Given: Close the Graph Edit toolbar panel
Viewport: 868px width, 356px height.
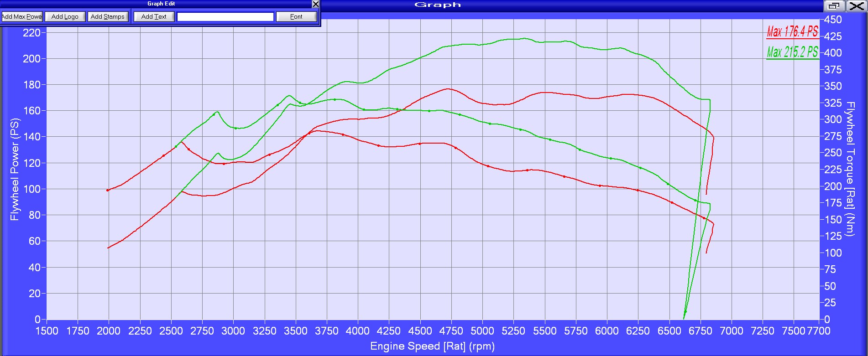Looking at the screenshot, I should point(315,4).
